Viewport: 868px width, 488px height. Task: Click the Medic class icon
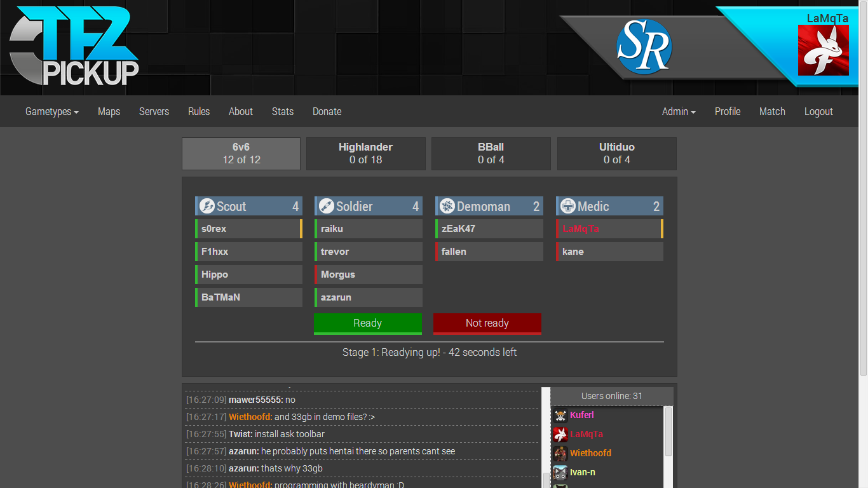[568, 206]
